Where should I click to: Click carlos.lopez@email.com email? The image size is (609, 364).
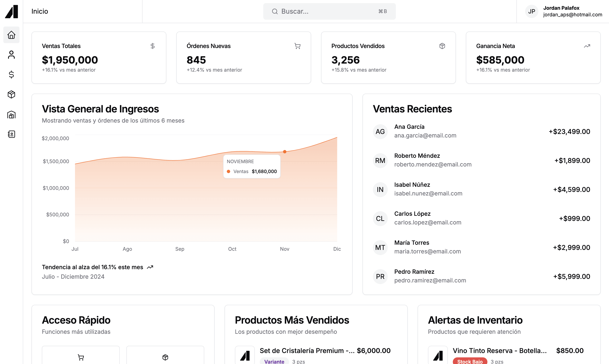point(428,222)
